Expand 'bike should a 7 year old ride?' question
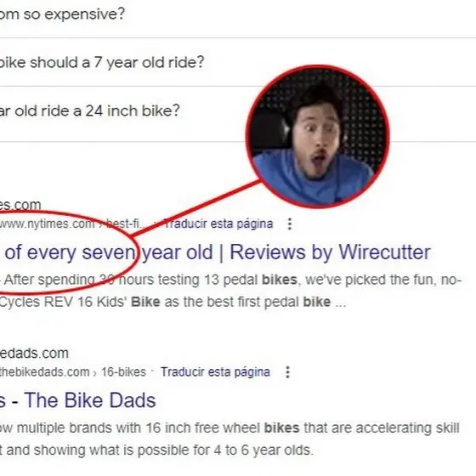476x476 pixels. [x=238, y=62]
